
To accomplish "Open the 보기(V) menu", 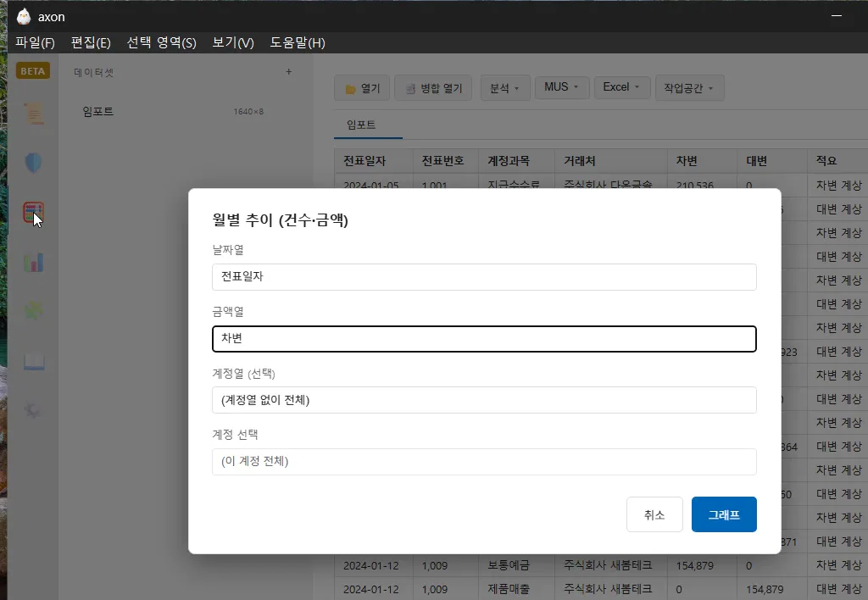I will pos(233,42).
